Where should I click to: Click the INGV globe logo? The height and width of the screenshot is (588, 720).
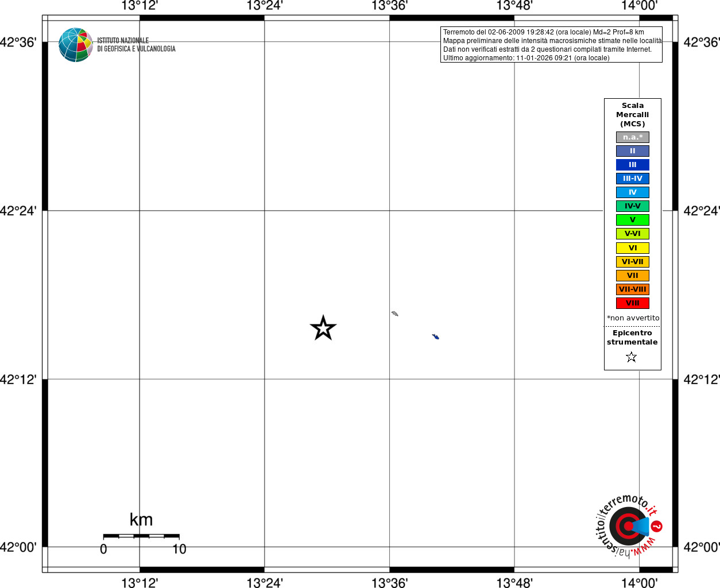[76, 45]
